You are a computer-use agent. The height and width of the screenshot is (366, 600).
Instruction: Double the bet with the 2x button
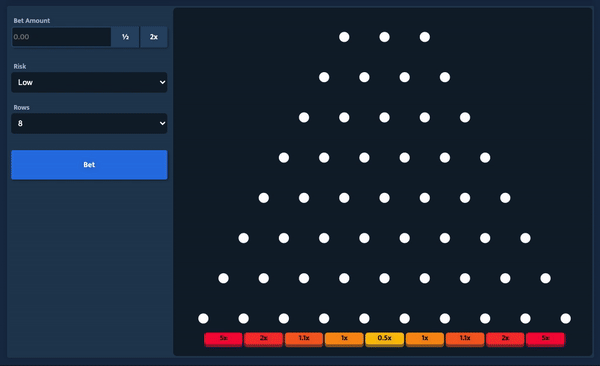pos(153,37)
